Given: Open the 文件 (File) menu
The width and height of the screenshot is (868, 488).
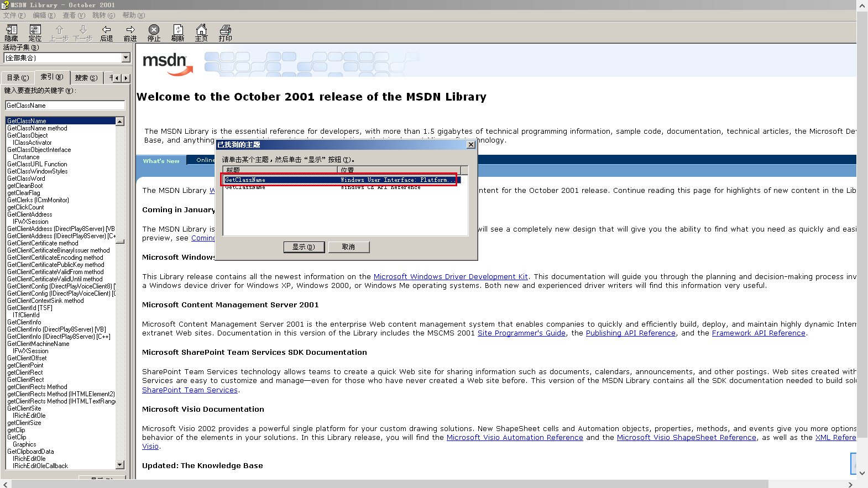Looking at the screenshot, I should 14,15.
